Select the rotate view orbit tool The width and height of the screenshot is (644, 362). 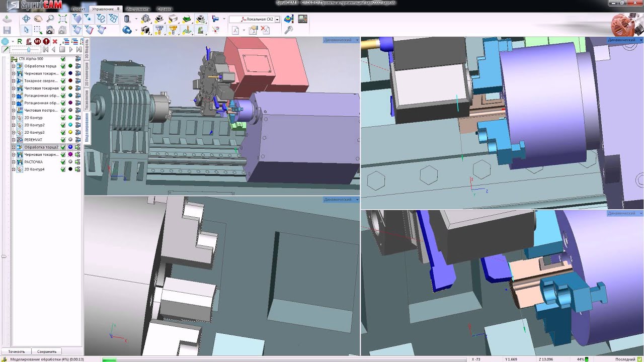tap(26, 19)
